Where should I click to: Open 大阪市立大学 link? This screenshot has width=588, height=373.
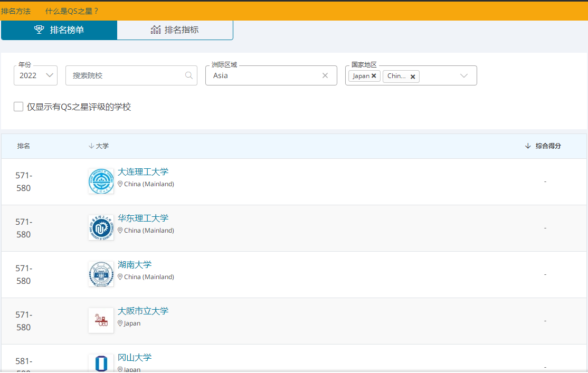[143, 311]
